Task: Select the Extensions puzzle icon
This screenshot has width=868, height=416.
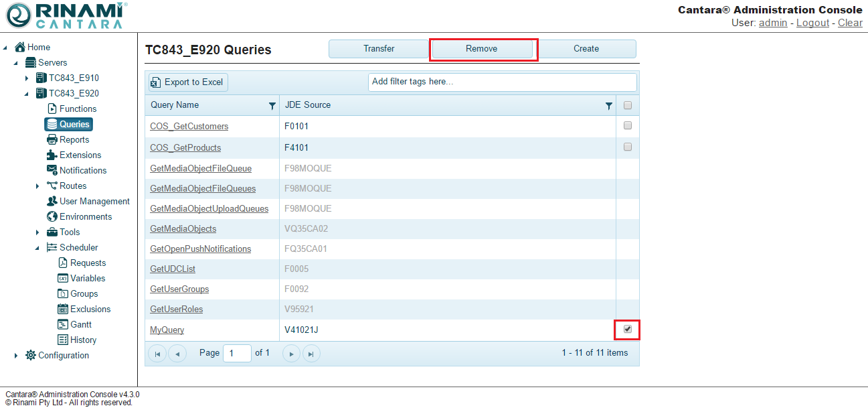Action: (x=52, y=155)
